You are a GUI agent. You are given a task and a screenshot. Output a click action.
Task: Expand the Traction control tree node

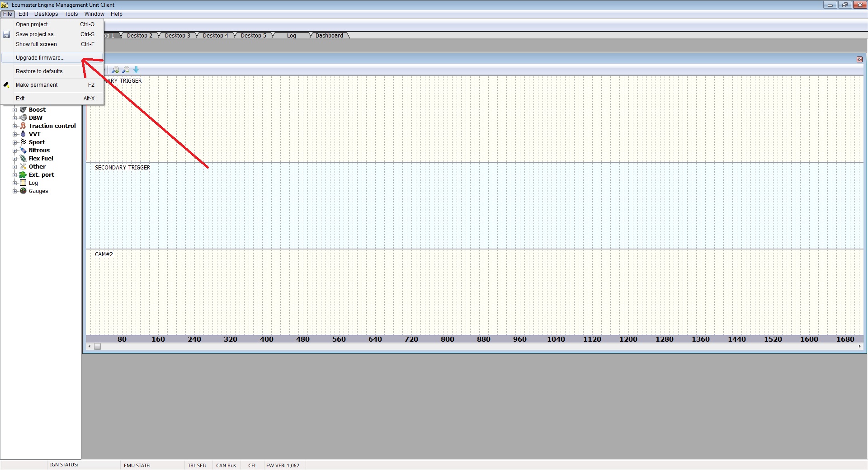point(14,126)
